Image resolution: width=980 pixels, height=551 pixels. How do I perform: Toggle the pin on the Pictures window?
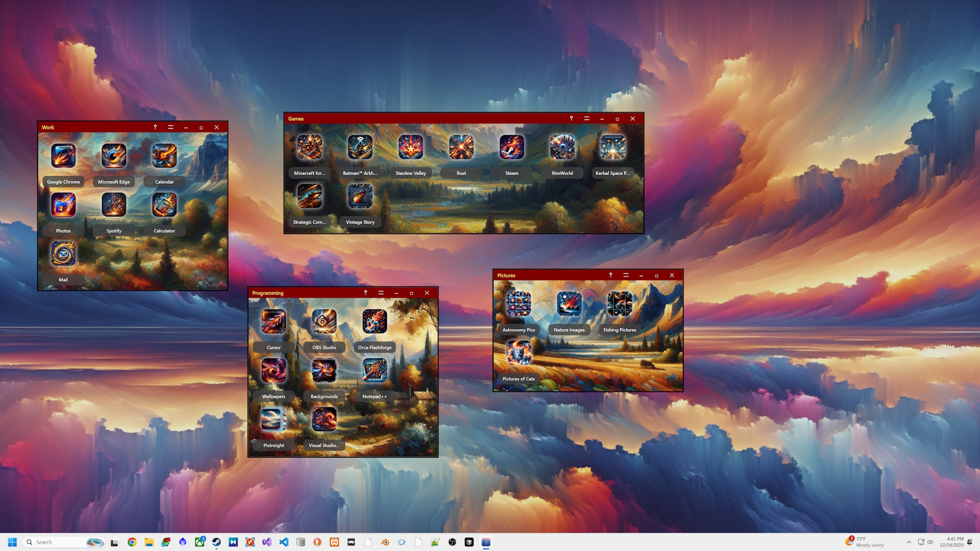coord(610,275)
